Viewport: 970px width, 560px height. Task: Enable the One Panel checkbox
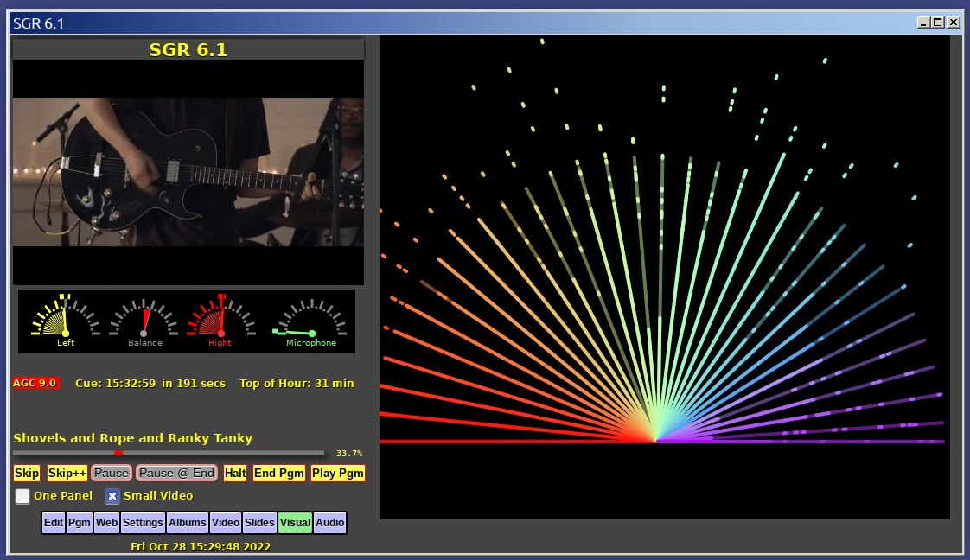[x=22, y=496]
